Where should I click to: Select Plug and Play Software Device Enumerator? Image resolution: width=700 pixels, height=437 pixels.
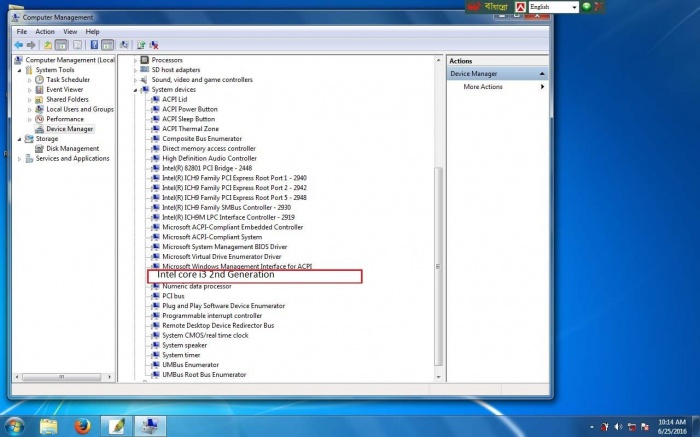tap(223, 306)
